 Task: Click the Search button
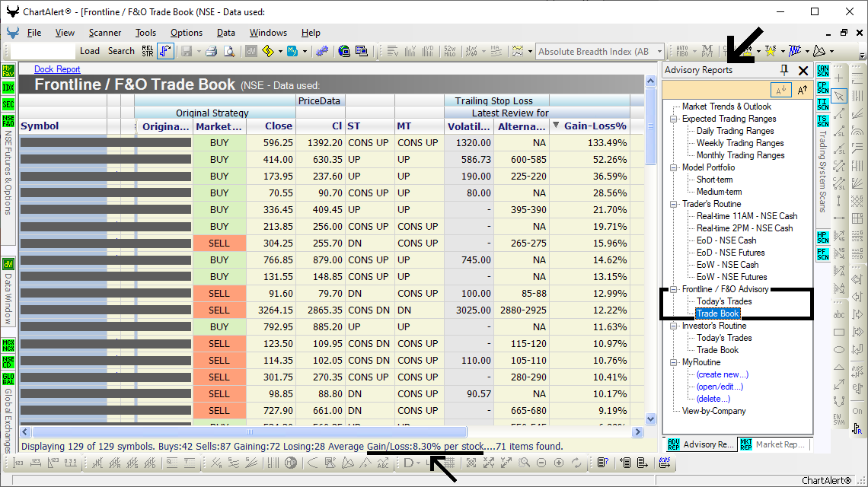coord(121,51)
